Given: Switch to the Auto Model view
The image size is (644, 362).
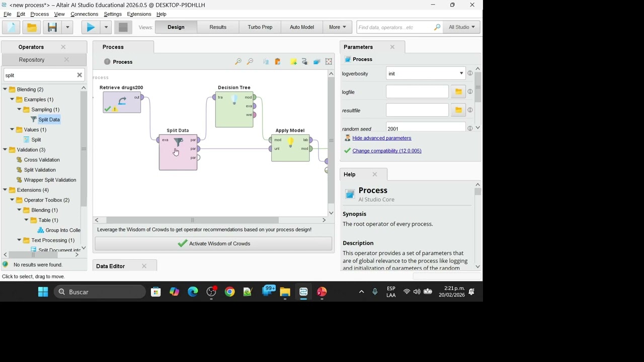Looking at the screenshot, I should [302, 27].
